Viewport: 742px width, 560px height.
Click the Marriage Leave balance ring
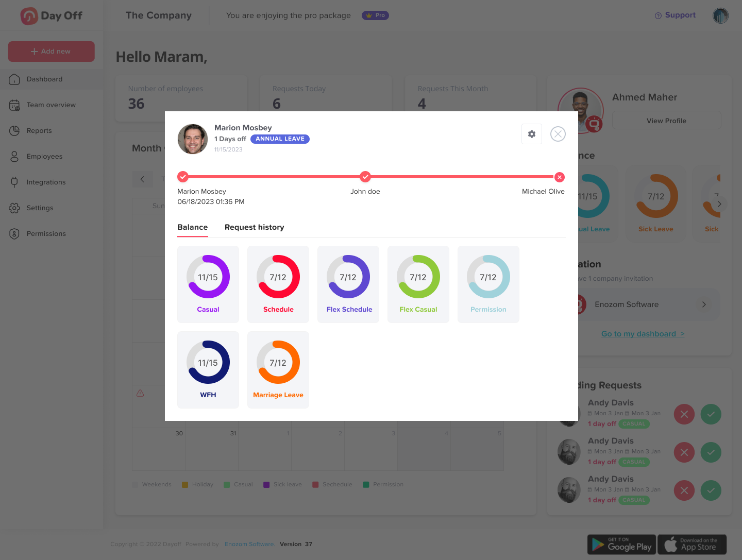[278, 362]
